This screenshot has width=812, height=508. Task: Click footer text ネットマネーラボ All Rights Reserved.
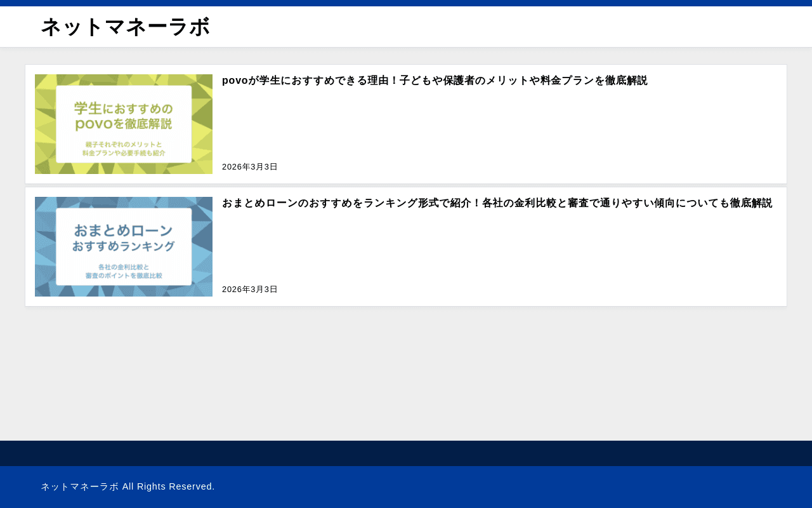[x=128, y=486]
